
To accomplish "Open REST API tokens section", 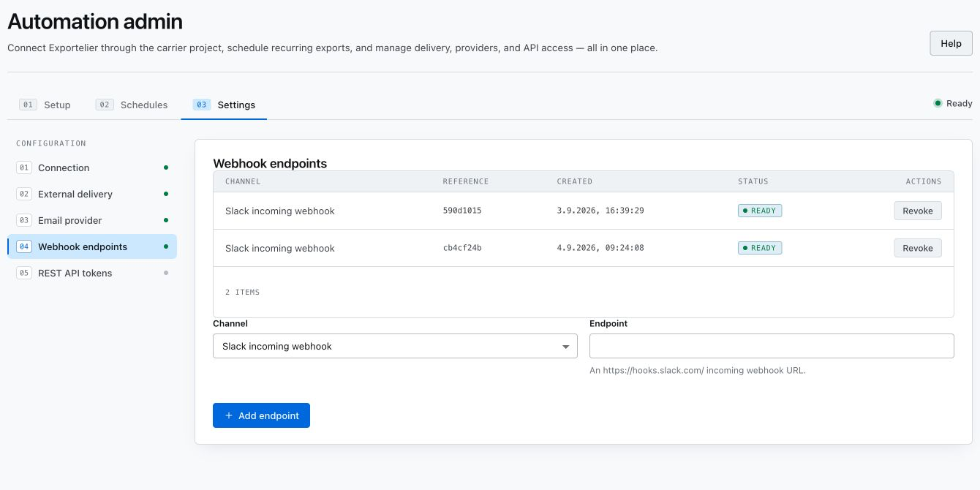I will pyautogui.click(x=92, y=273).
